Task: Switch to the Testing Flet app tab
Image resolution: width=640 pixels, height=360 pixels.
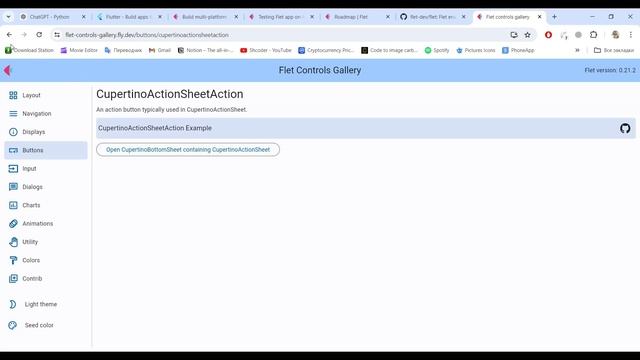Action: 281,17
